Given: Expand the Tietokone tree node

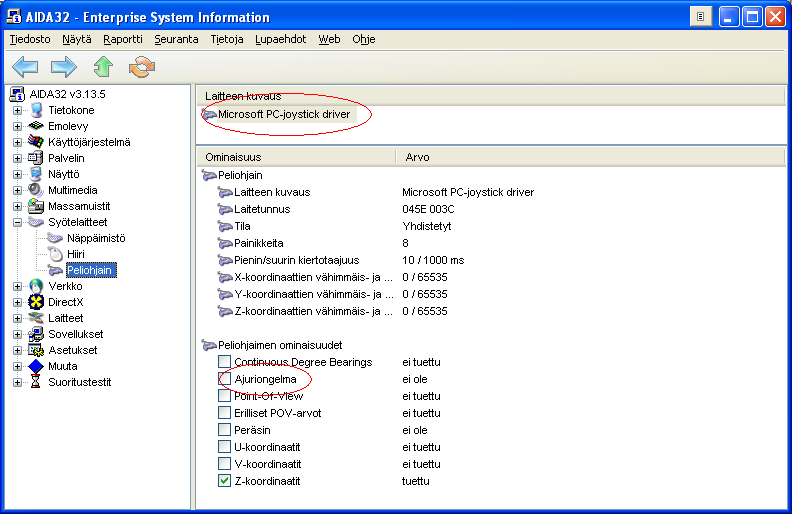Looking at the screenshot, I should [17, 110].
